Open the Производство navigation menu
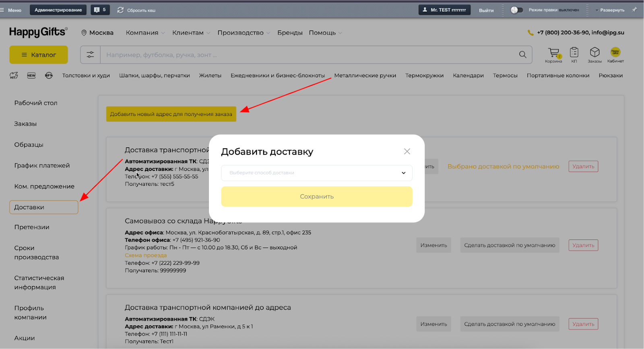This screenshot has width=644, height=349. click(243, 33)
